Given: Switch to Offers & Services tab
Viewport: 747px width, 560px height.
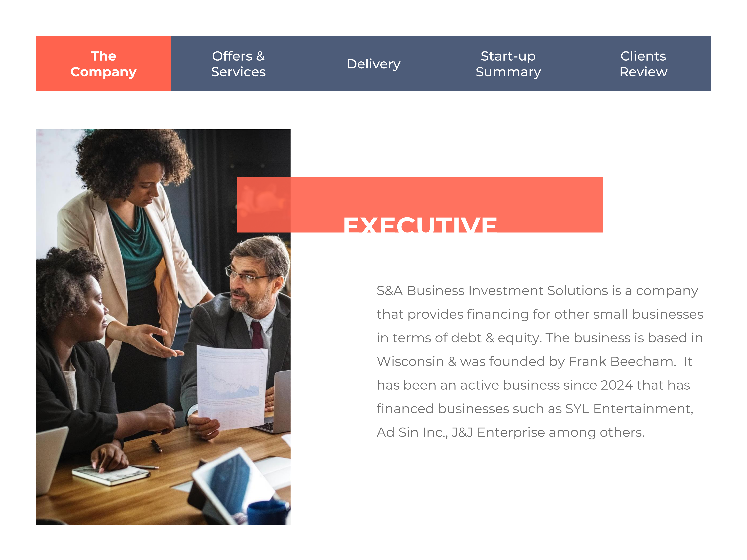Looking at the screenshot, I should 238,64.
